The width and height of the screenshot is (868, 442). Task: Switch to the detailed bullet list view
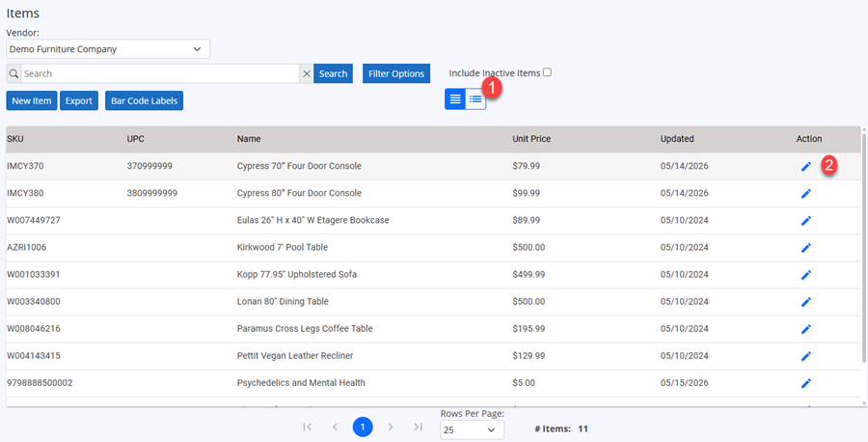tap(475, 99)
